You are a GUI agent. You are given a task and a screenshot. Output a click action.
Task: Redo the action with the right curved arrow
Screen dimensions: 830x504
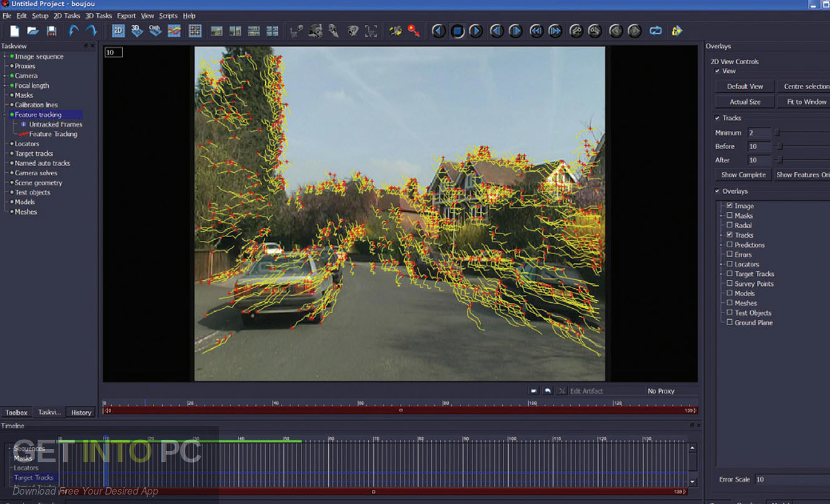(92, 31)
